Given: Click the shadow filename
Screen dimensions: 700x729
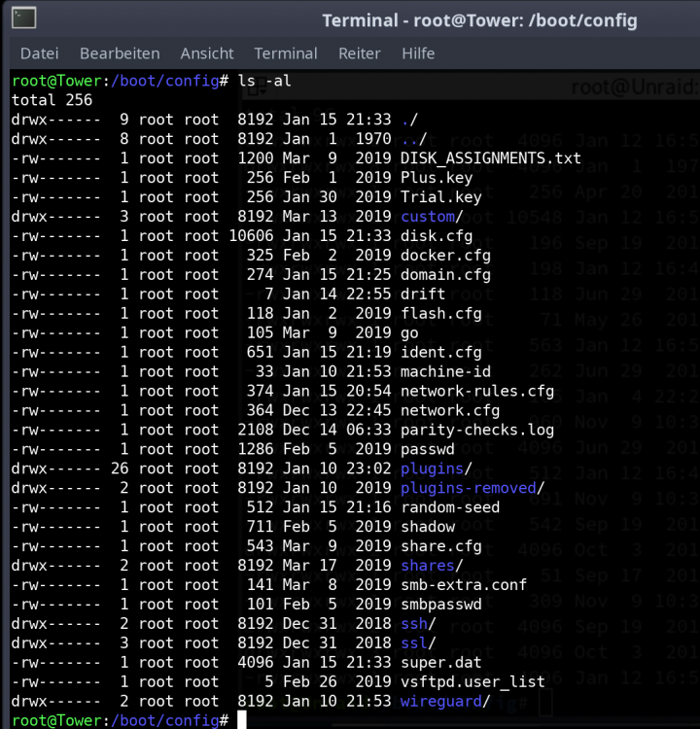Looking at the screenshot, I should [x=428, y=527].
